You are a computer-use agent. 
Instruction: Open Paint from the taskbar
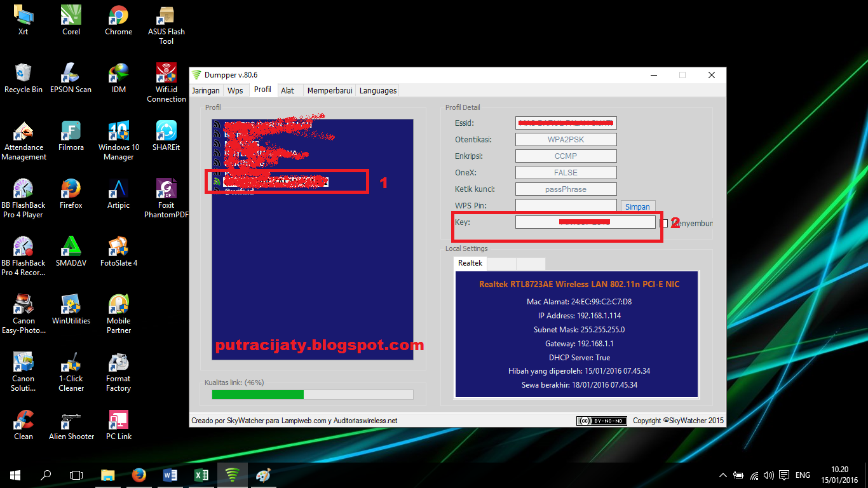click(x=263, y=475)
